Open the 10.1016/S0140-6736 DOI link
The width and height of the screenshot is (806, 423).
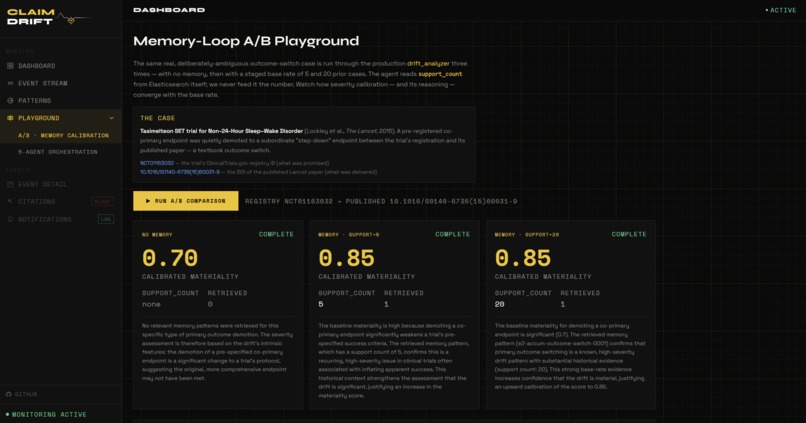pos(180,172)
